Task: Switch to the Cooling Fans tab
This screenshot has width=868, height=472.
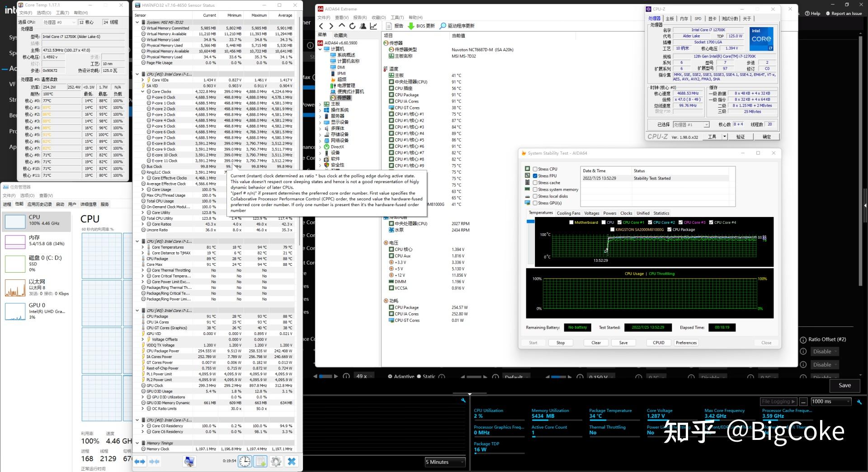Action: [x=568, y=213]
